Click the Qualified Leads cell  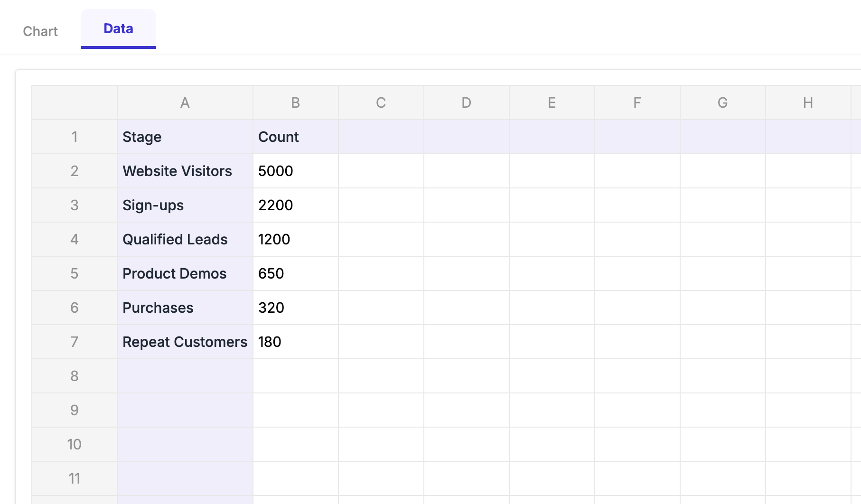[x=185, y=239]
